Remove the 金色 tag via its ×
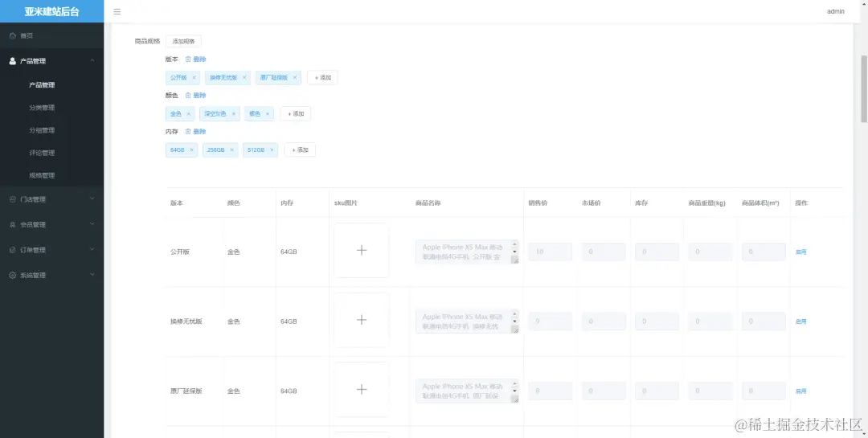This screenshot has width=868, height=438. point(188,114)
